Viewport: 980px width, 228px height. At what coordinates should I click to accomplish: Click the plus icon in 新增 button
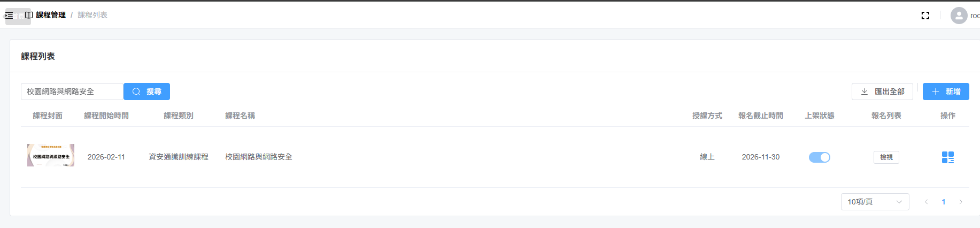[x=936, y=92]
